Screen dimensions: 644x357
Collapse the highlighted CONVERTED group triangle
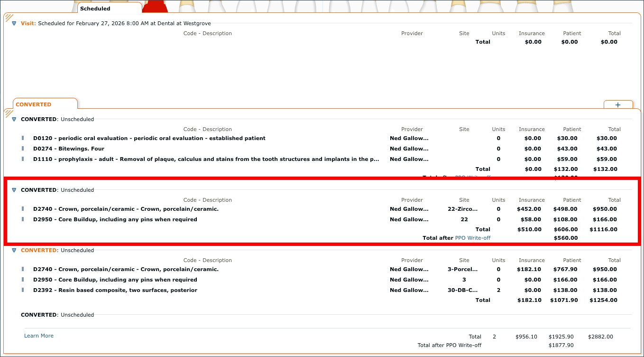point(14,190)
